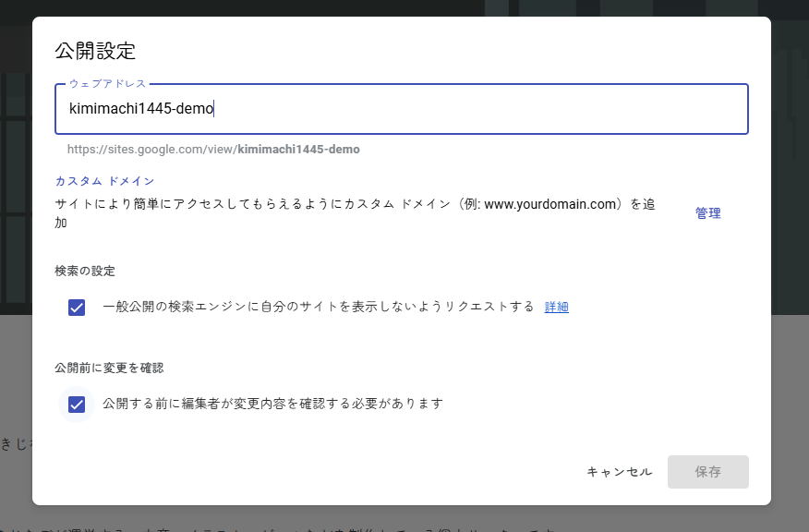
Task: Open custom domain 管理 settings
Action: click(707, 213)
